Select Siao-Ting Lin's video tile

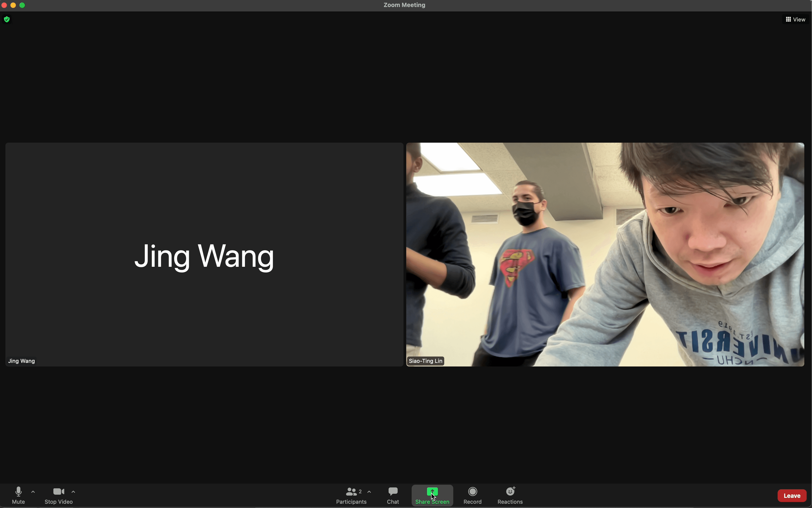(605, 255)
